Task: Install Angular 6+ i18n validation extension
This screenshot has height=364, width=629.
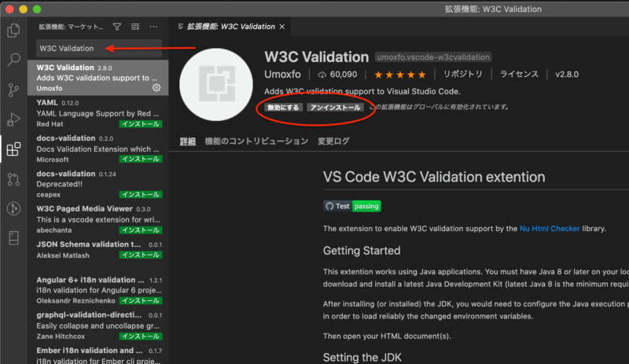Action: [x=141, y=300]
